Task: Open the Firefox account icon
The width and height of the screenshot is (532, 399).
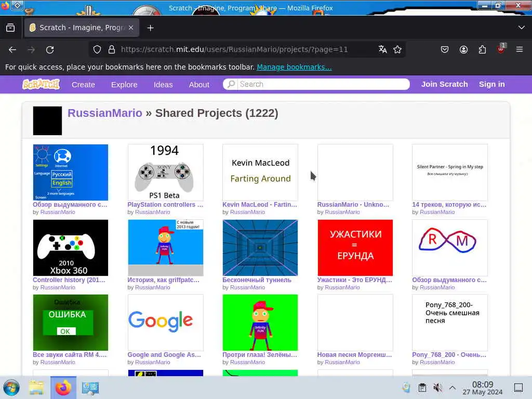Action: click(463, 49)
